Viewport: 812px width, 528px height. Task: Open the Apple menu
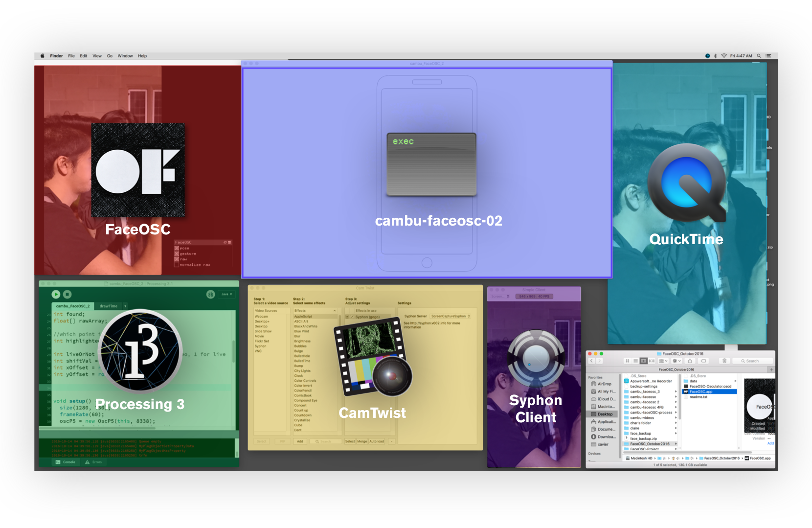[42, 56]
